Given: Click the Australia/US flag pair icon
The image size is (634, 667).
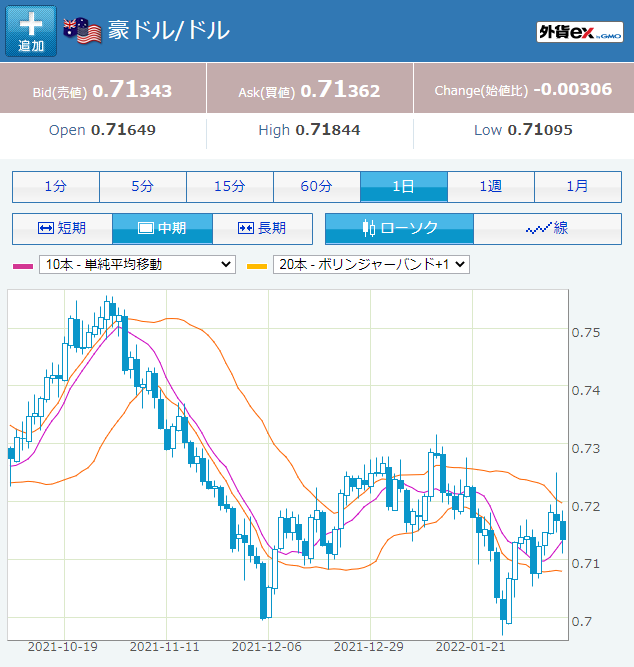Looking at the screenshot, I should [x=83, y=31].
